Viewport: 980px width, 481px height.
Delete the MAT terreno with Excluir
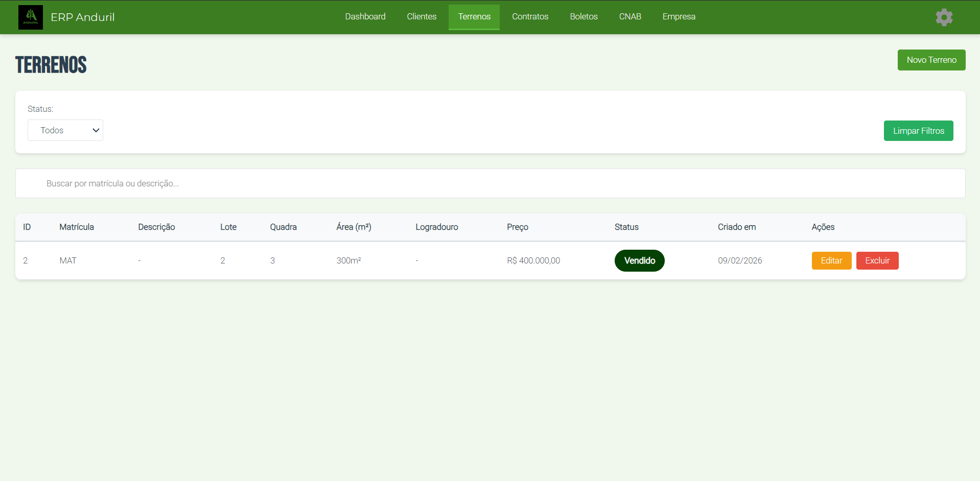coord(877,260)
